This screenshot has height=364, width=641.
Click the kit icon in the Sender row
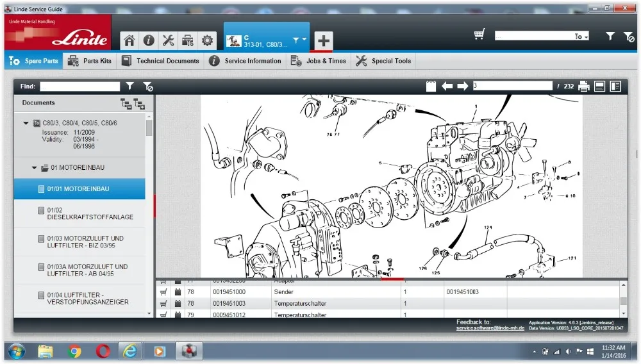178,292
